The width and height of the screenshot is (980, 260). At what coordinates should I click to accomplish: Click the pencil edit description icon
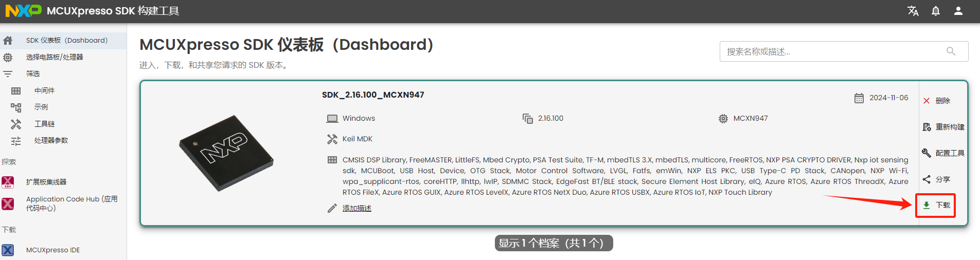pyautogui.click(x=332, y=208)
